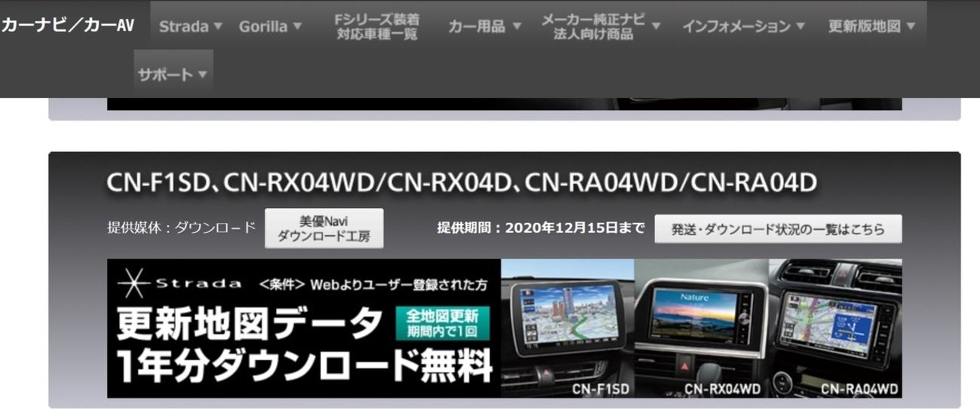Click the カーナビ／カーAV site title
This screenshot has height=409, width=980.
[x=68, y=26]
